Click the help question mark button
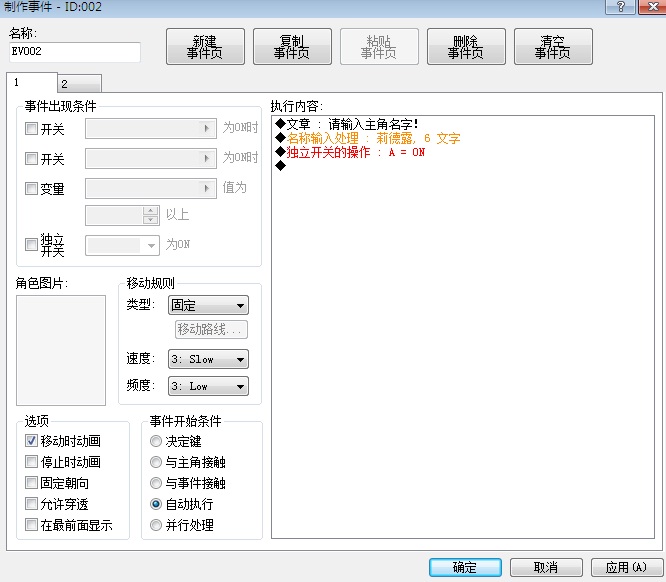The height and width of the screenshot is (582, 666). (620, 6)
